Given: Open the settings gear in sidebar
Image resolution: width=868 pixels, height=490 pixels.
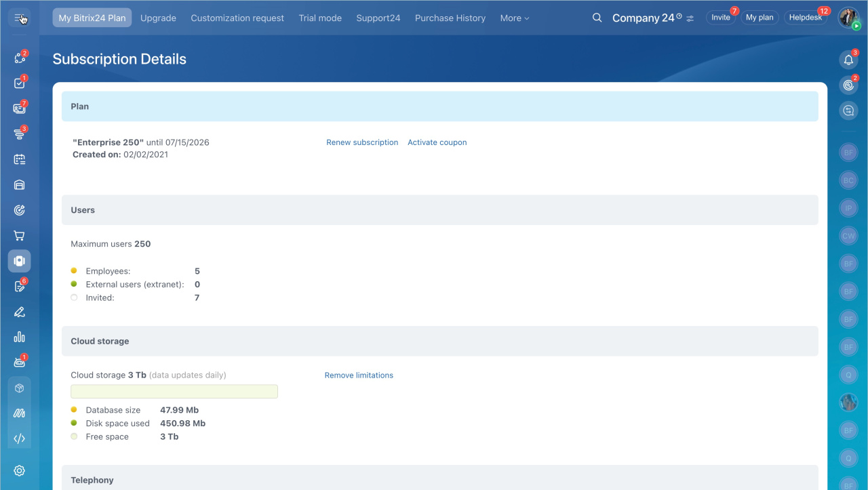Looking at the screenshot, I should tap(19, 471).
